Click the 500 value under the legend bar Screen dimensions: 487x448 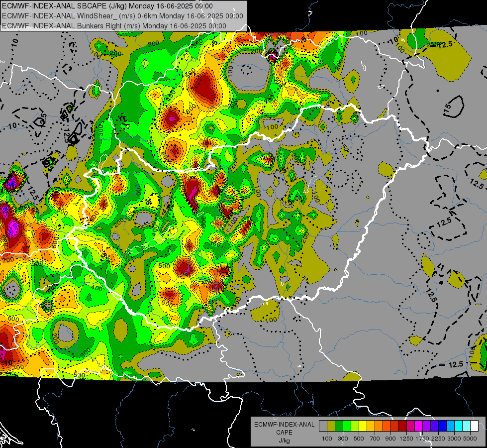[x=359, y=439]
